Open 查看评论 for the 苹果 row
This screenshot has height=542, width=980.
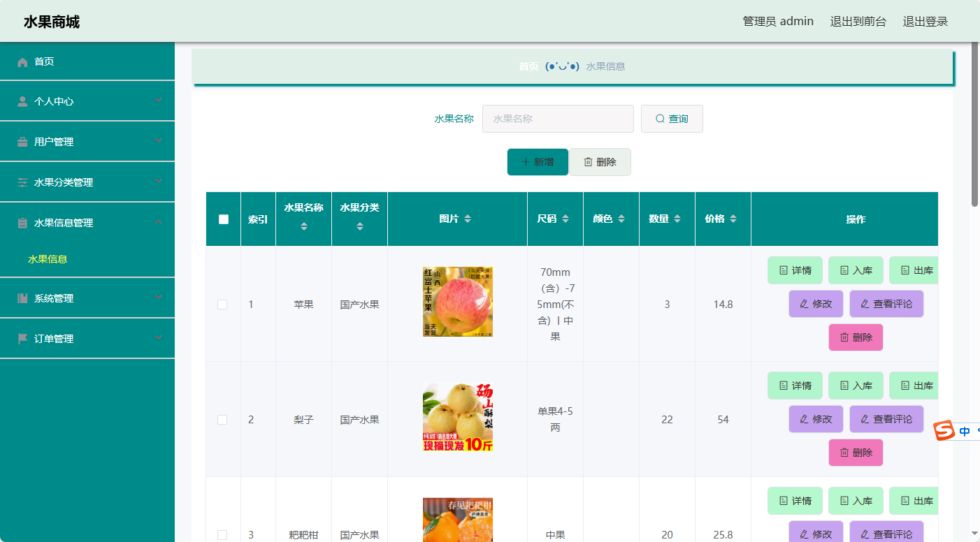point(886,304)
